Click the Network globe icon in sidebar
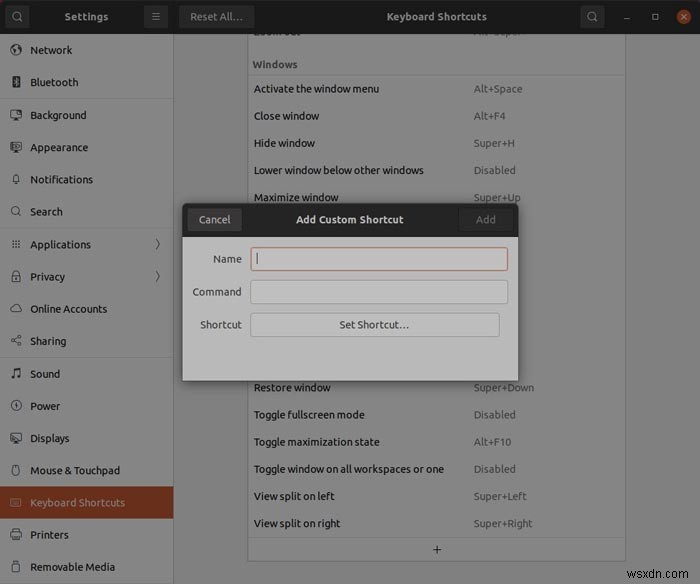The width and height of the screenshot is (700, 584). pyautogui.click(x=16, y=50)
